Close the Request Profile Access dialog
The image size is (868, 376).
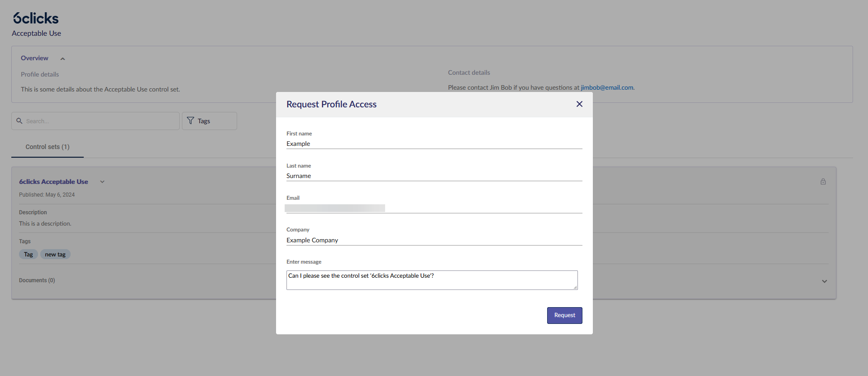tap(579, 104)
